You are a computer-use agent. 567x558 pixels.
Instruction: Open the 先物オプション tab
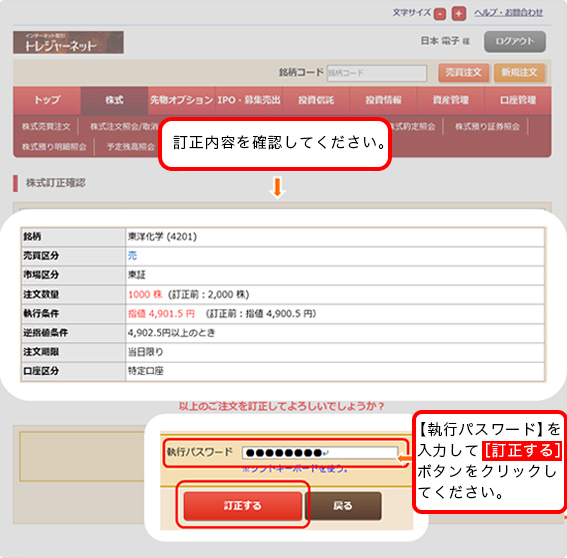(182, 100)
